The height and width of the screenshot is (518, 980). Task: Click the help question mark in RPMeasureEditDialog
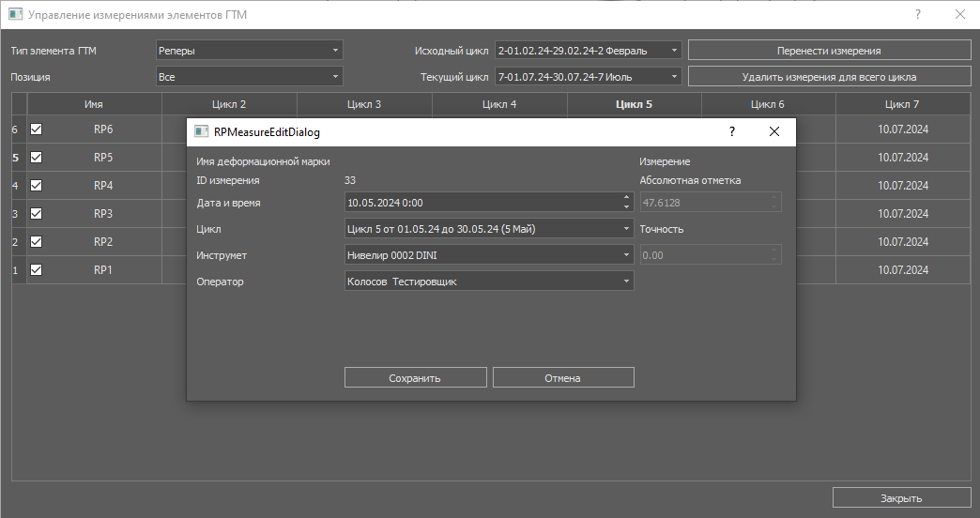[x=732, y=132]
